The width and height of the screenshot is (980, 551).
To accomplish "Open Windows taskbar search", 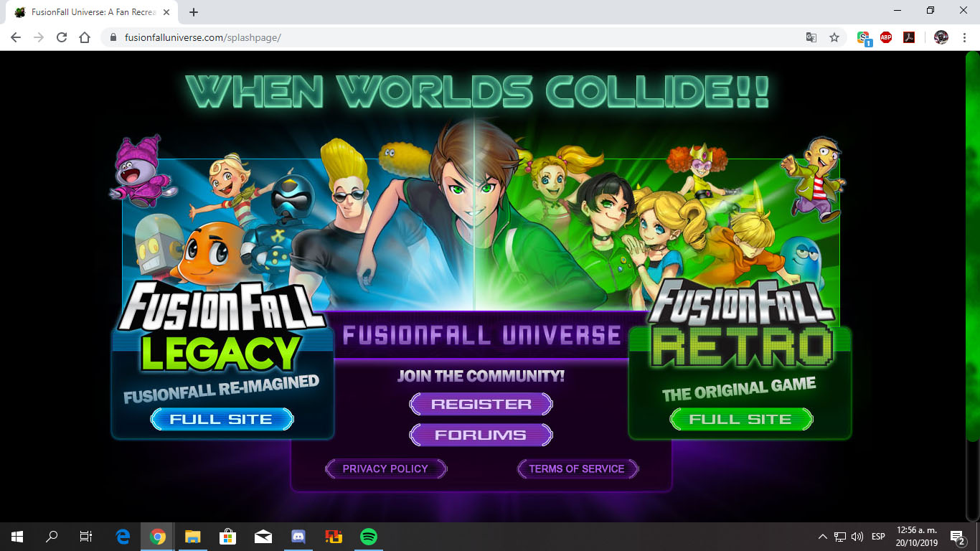I will pos(52,537).
